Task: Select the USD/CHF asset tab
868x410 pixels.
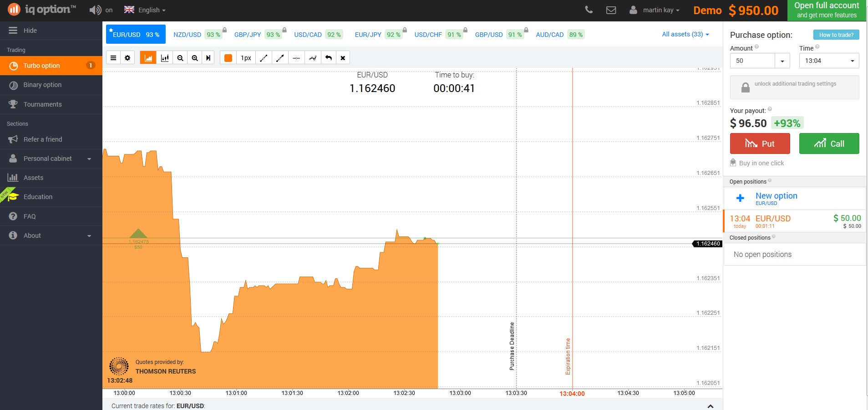Action: coord(440,35)
